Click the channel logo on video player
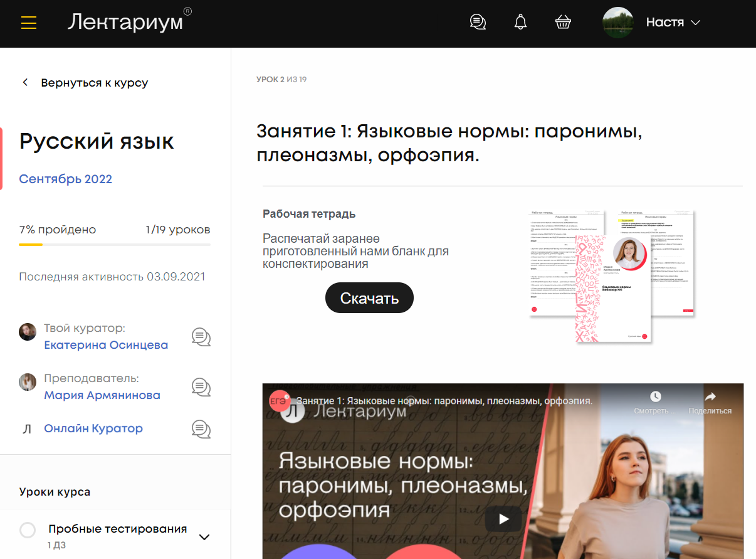The width and height of the screenshot is (756, 559). 280,402
